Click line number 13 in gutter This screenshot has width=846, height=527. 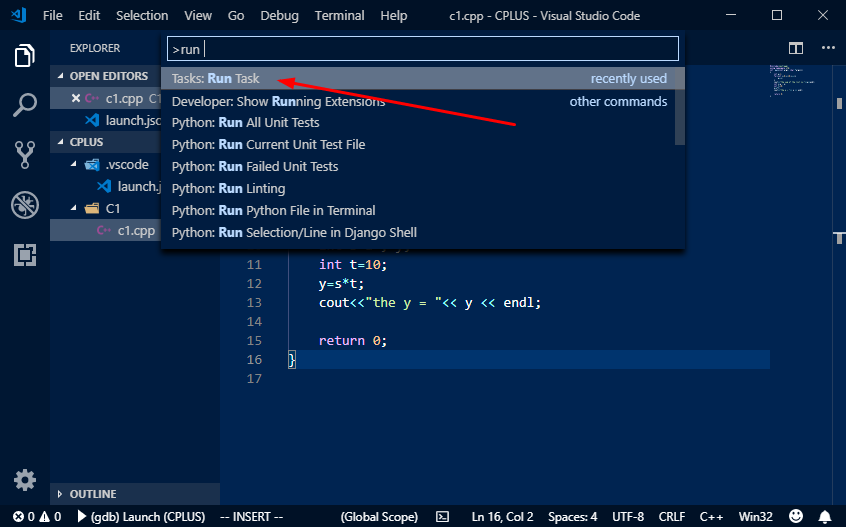254,303
